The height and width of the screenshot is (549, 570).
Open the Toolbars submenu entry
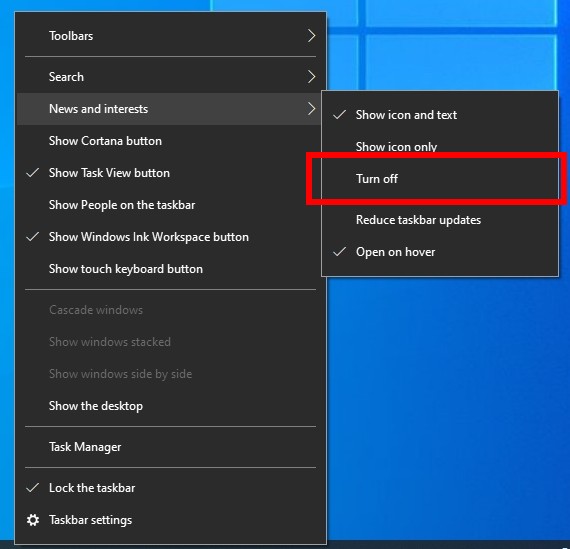170,36
